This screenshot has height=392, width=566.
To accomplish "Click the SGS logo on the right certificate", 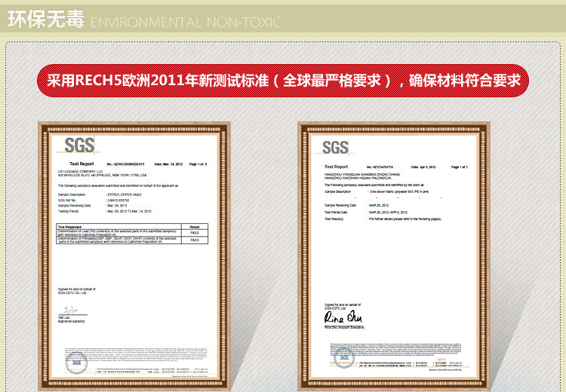I will click(335, 147).
